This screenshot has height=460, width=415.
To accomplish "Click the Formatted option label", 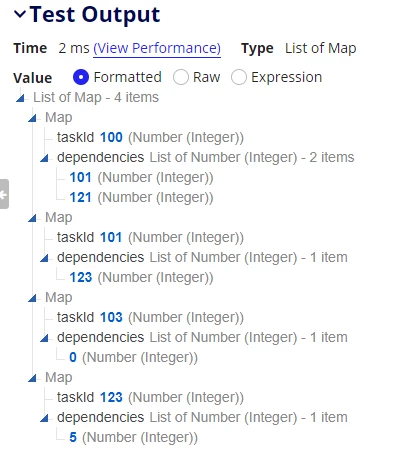I will [128, 77].
